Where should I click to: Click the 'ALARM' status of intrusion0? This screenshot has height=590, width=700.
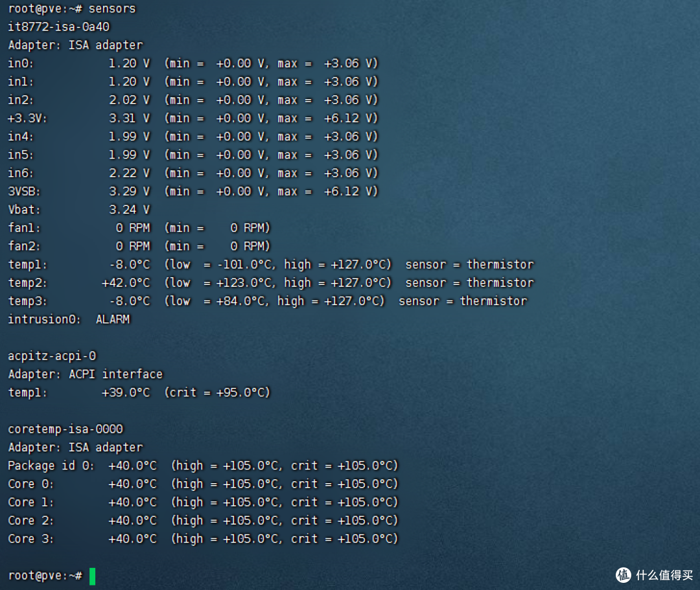[113, 319]
